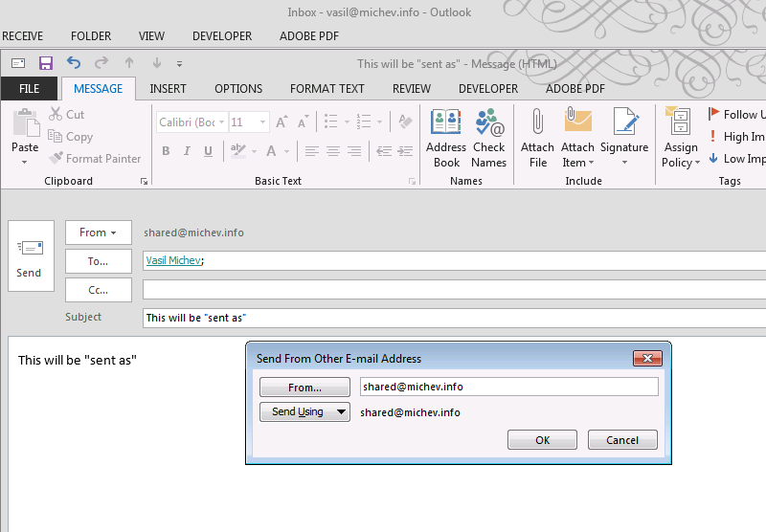The image size is (766, 532).
Task: Click the Attach File paperclip
Action: tap(537, 138)
